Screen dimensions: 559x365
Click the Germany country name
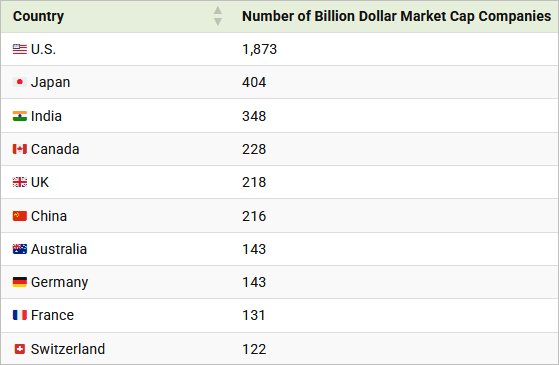[60, 282]
